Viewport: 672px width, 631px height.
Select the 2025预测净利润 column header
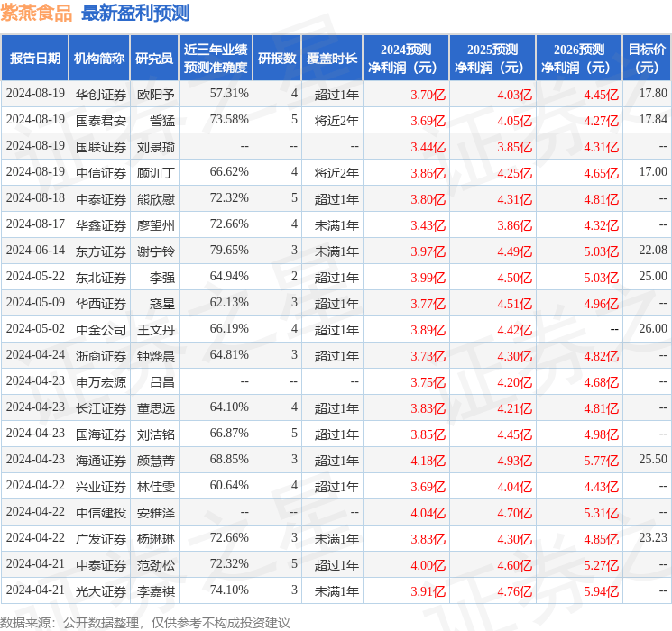coord(492,59)
